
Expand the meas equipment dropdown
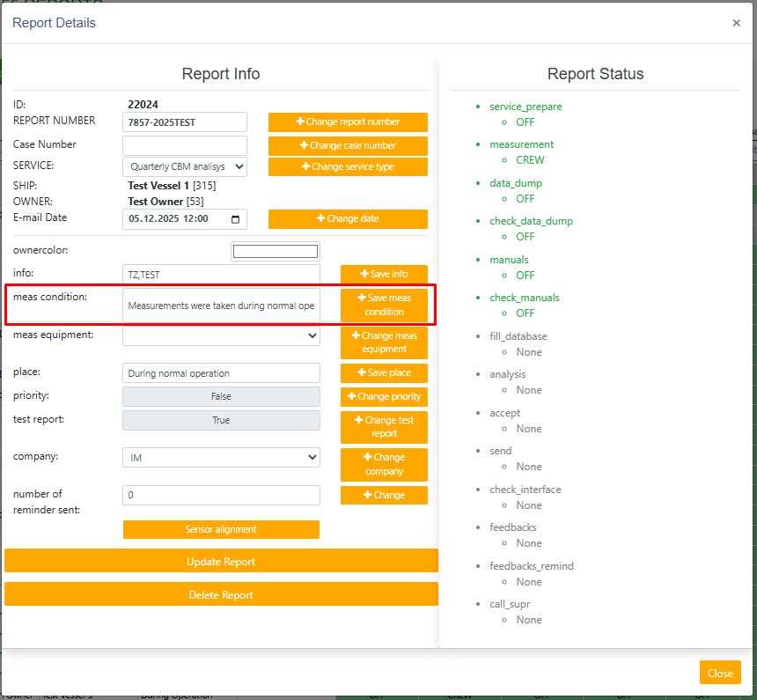pos(221,335)
